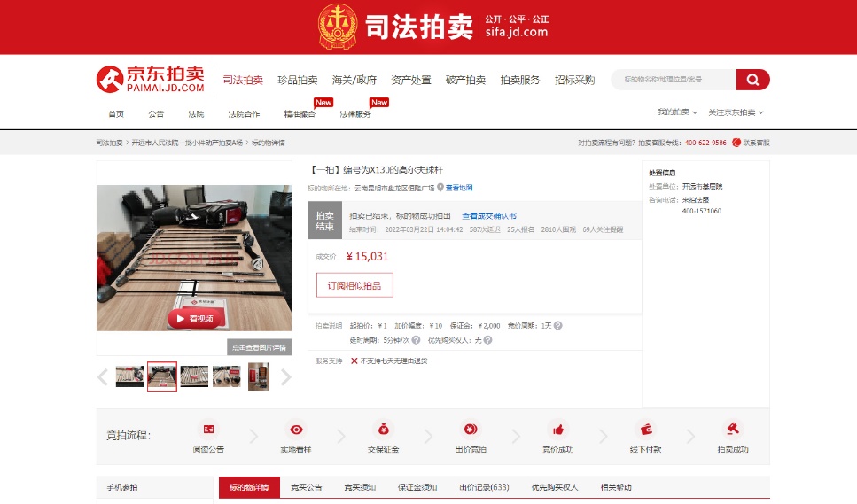
Task: Switch to 标的物详情 tab
Action: pyautogui.click(x=249, y=487)
